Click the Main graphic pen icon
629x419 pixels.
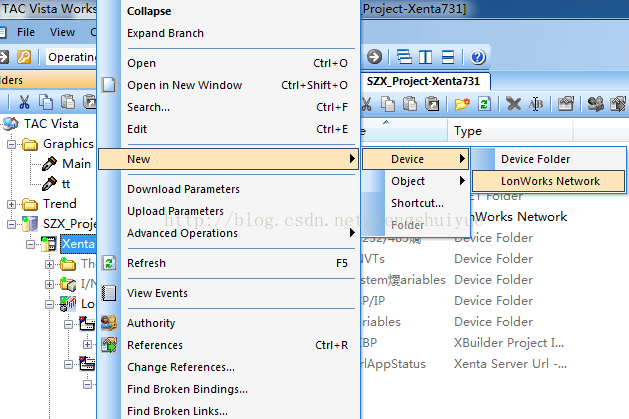(49, 164)
